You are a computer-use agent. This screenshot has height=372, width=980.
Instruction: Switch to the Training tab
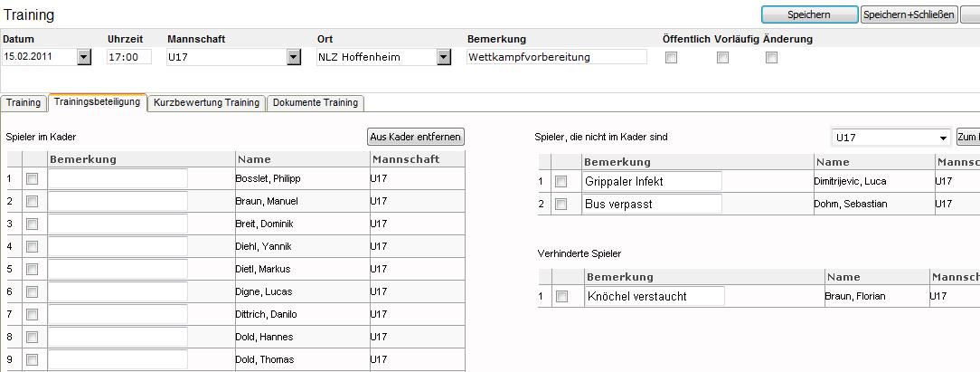click(24, 102)
